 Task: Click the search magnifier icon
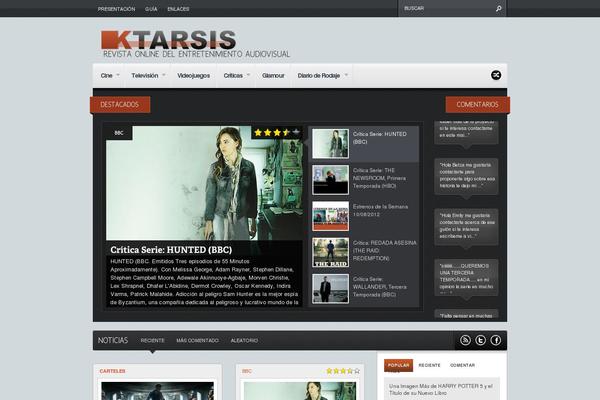498,8
